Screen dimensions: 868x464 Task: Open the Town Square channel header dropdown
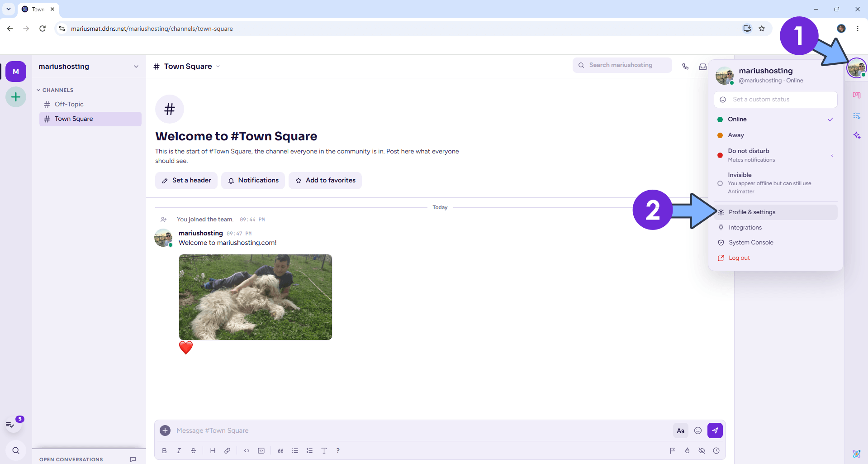tap(218, 67)
